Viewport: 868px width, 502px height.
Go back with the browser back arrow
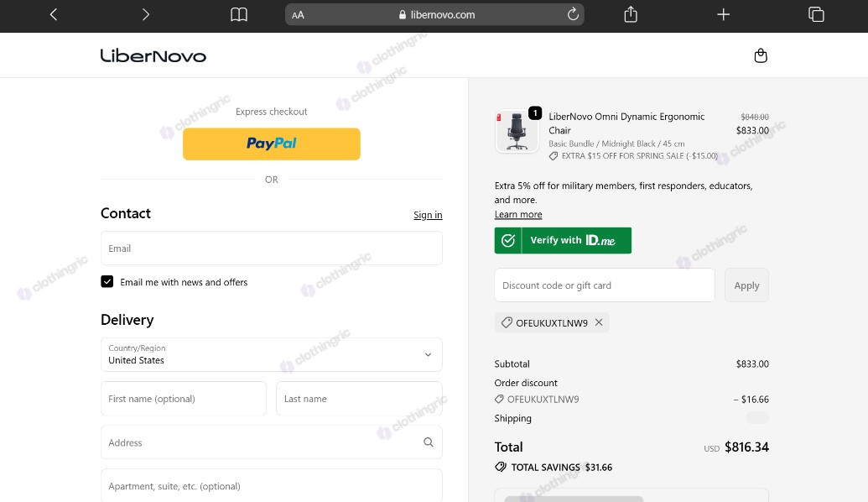point(54,15)
